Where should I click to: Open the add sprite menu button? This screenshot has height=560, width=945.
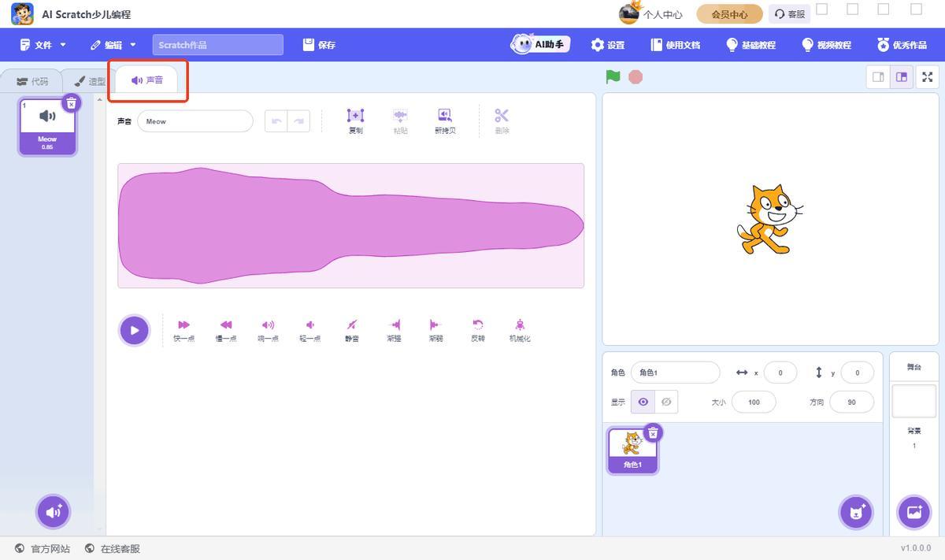(x=856, y=512)
